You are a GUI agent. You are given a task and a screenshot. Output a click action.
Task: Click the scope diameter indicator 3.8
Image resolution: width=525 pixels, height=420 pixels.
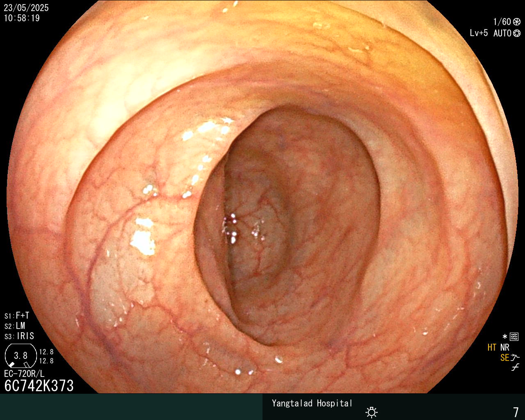[x=21, y=356]
